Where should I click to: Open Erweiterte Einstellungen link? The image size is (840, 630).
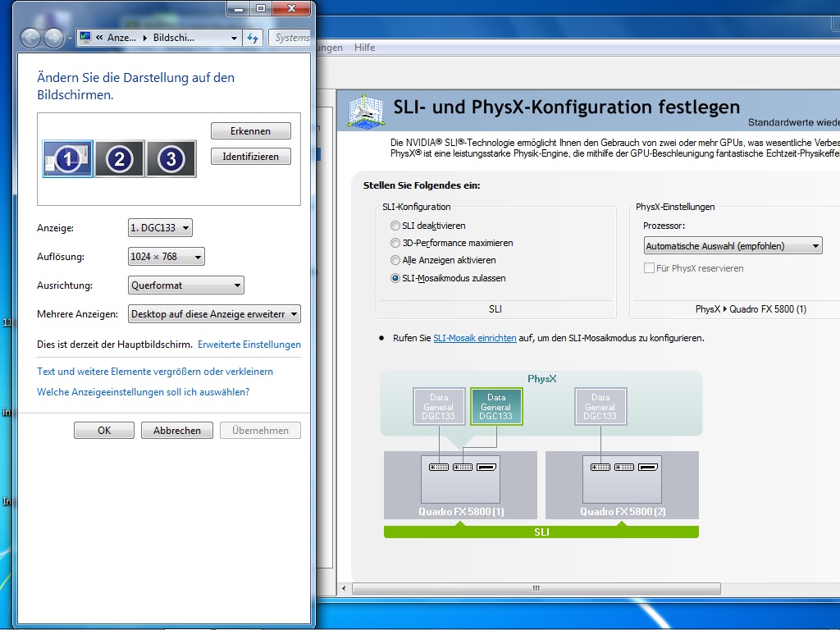coord(249,345)
